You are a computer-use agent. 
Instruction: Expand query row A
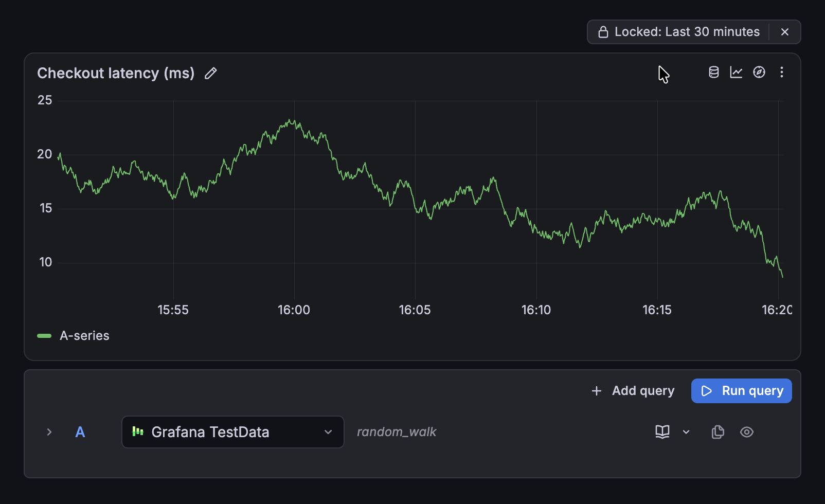(x=49, y=432)
